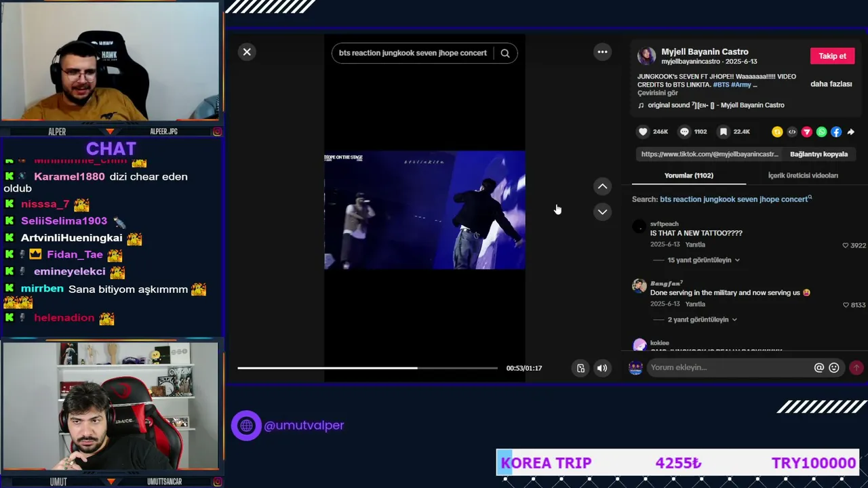
Task: Select the Yorumlar (1102) tab
Action: [x=689, y=176]
